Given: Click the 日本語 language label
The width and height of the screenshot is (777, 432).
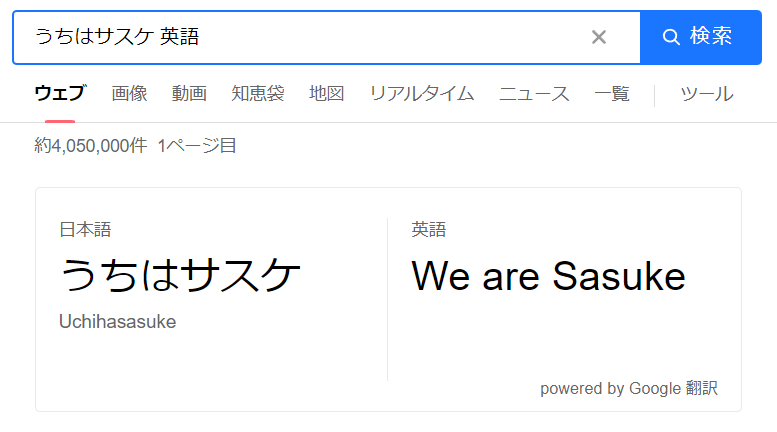Looking at the screenshot, I should (x=85, y=230).
